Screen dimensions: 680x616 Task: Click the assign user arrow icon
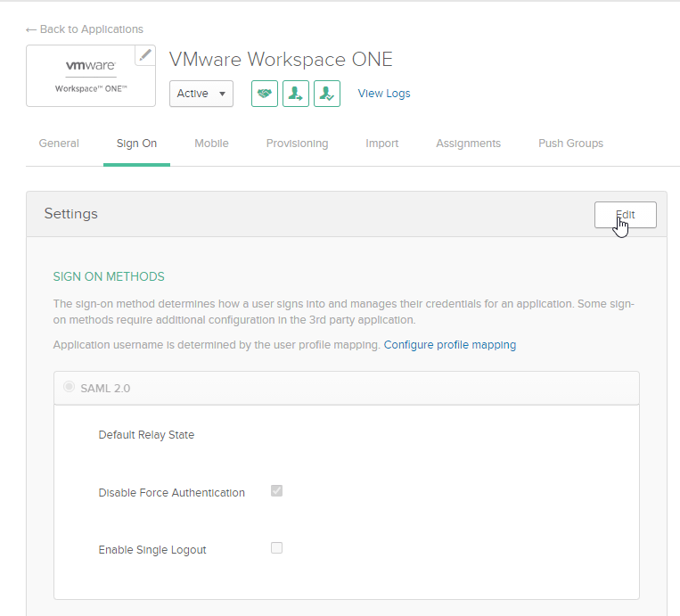coord(296,94)
